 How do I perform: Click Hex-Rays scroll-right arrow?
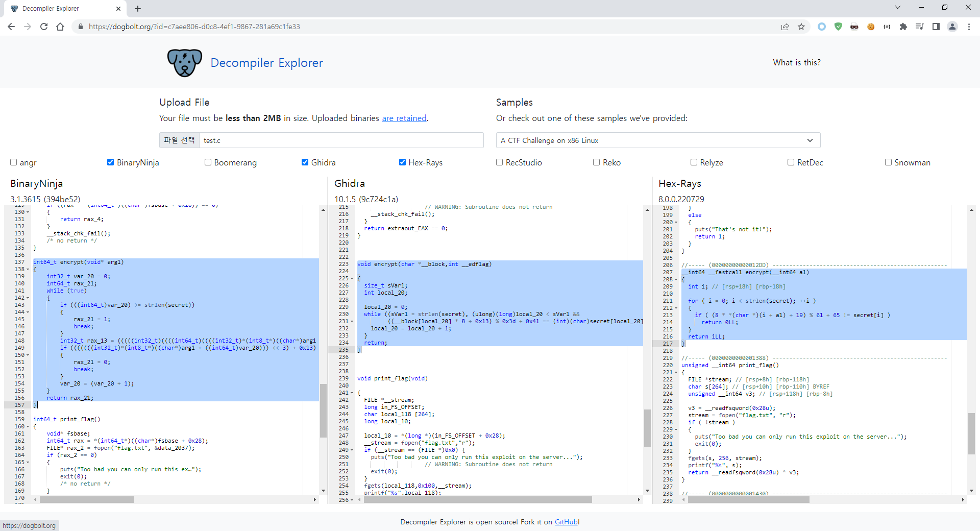(963, 500)
